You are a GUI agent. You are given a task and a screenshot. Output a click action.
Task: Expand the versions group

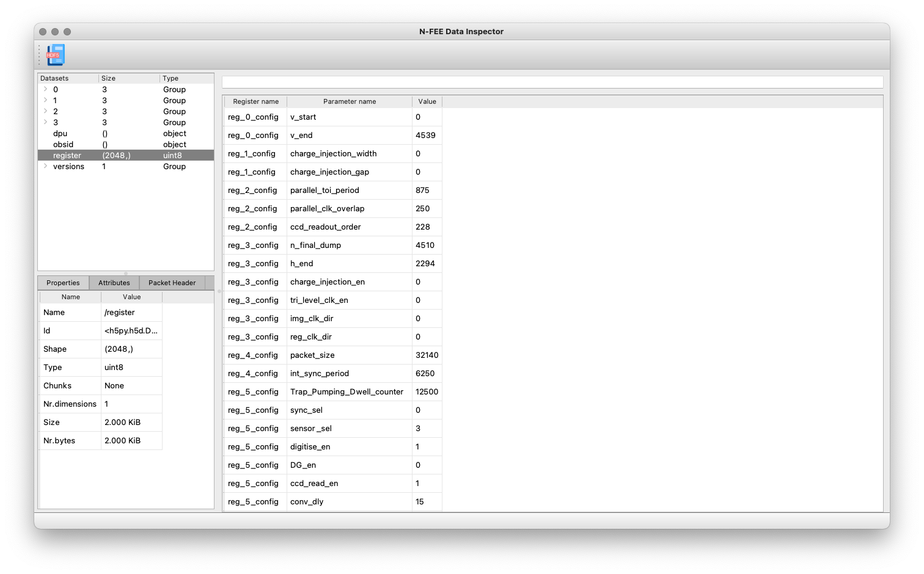(x=45, y=166)
